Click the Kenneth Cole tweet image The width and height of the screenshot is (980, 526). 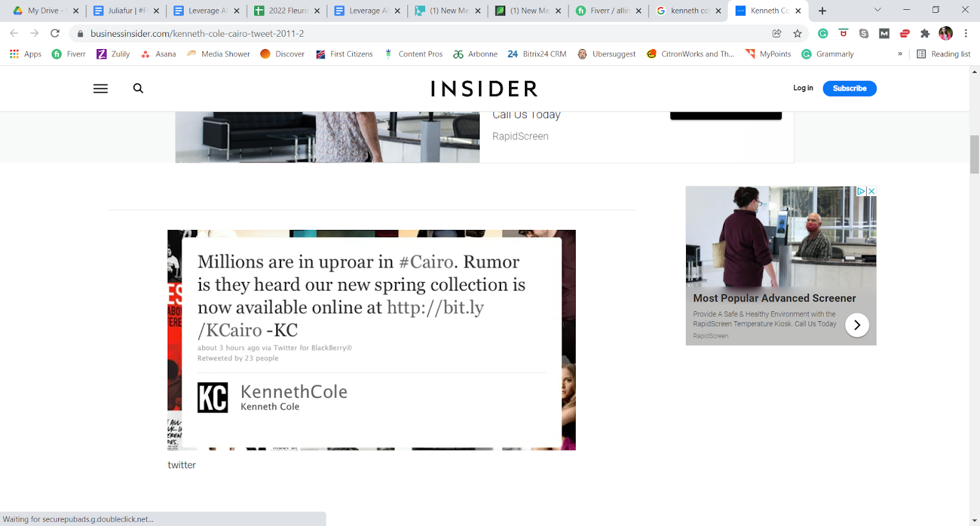point(371,340)
